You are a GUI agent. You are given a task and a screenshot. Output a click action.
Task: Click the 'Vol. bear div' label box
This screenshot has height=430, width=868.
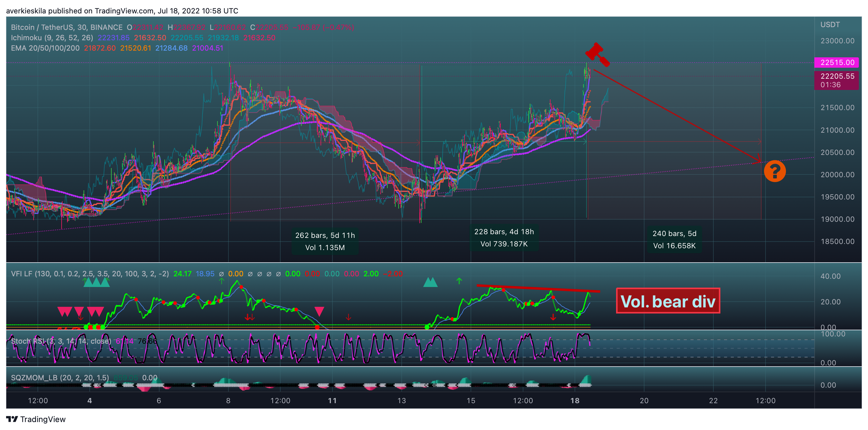pos(668,301)
